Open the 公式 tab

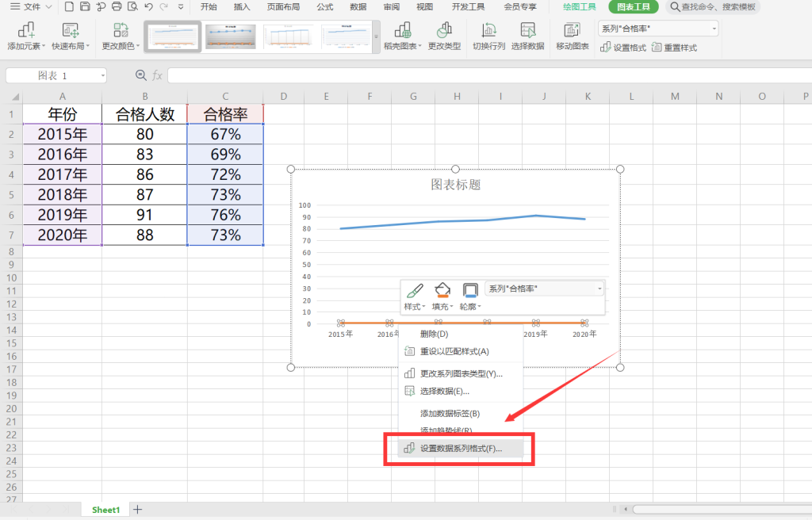[x=325, y=6]
